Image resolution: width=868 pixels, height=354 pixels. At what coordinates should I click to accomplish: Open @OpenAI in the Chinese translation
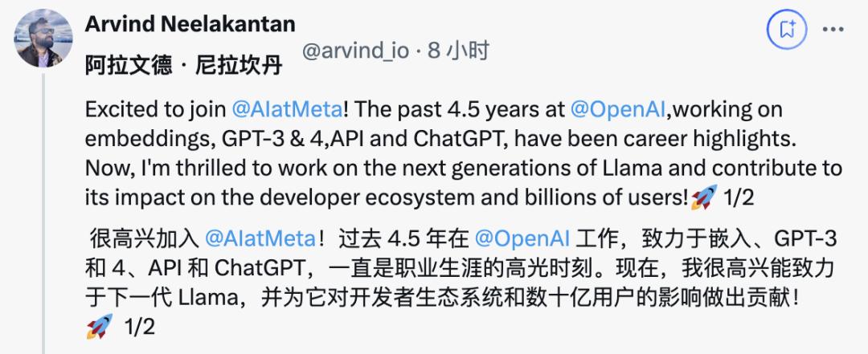pos(522,239)
